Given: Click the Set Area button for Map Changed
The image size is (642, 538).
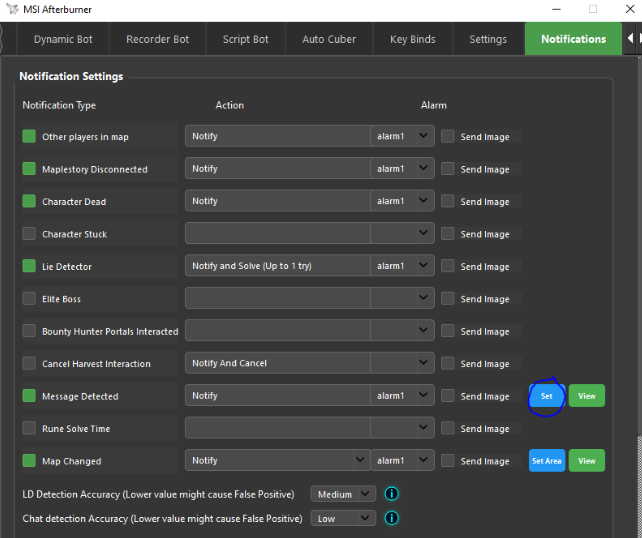Looking at the screenshot, I should (546, 461).
